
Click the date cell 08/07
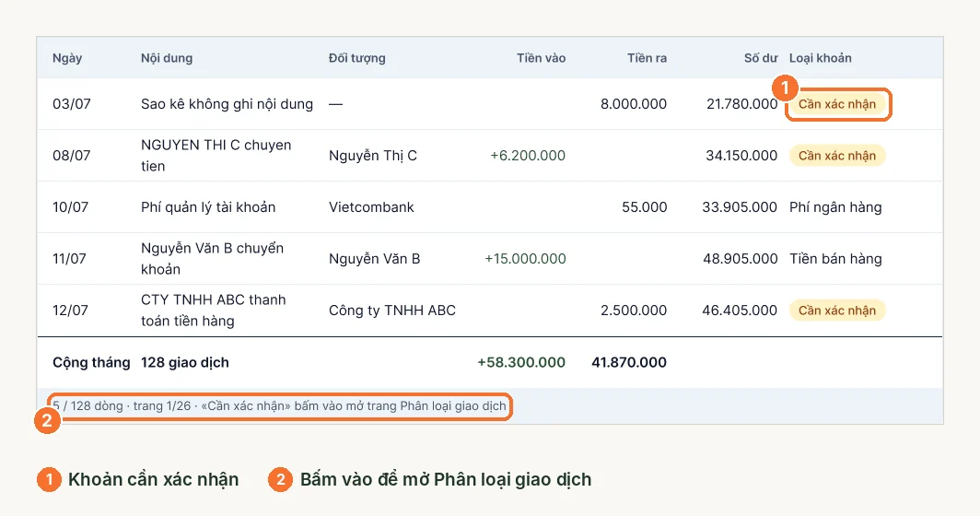[72, 156]
